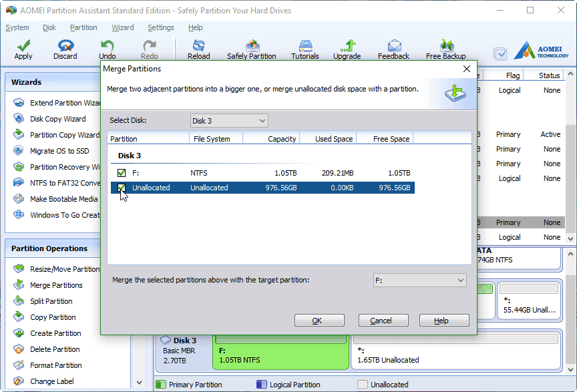Click the Free Backup icon
577x392 pixels.
pyautogui.click(x=446, y=45)
